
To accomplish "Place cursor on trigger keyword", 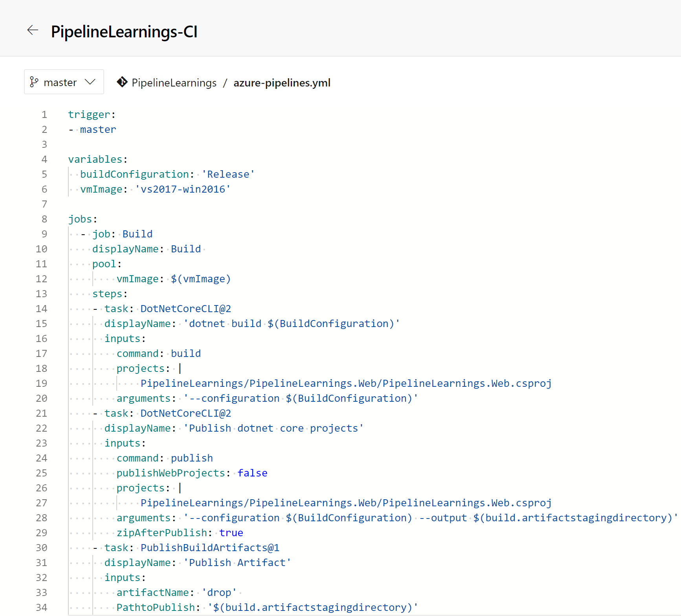I will (x=89, y=115).
